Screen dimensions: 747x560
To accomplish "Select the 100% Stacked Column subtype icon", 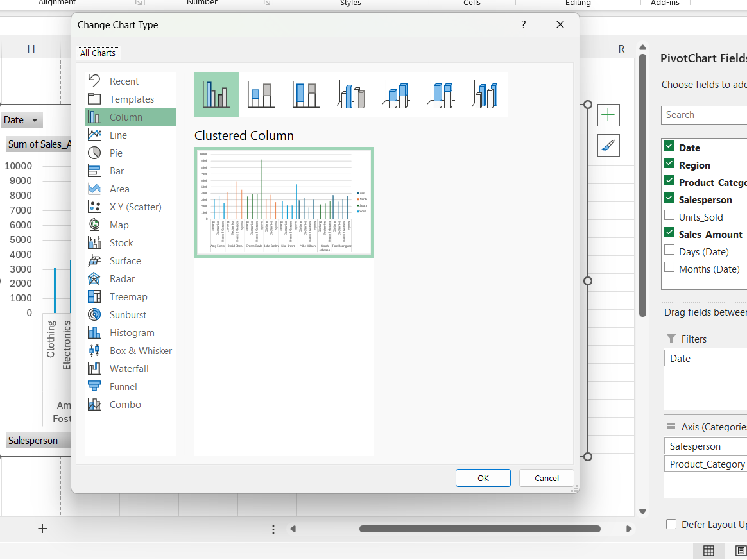I will [x=305, y=94].
